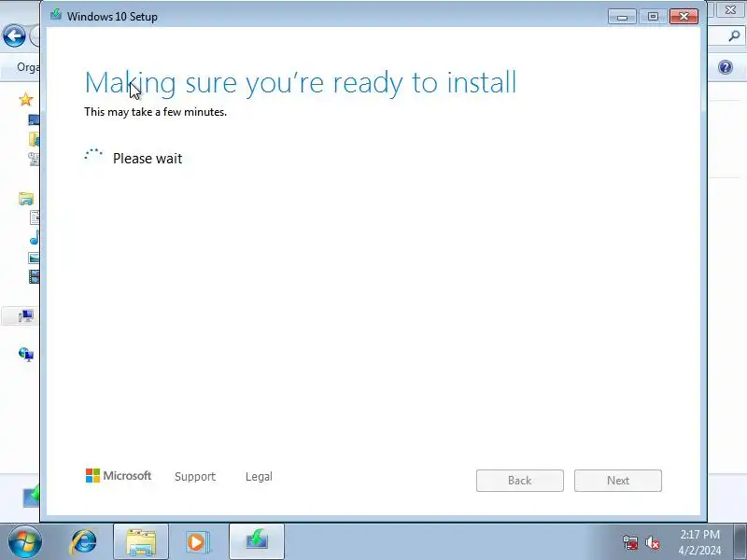
Task: Maximize the Windows 10 Setup window
Action: (653, 17)
